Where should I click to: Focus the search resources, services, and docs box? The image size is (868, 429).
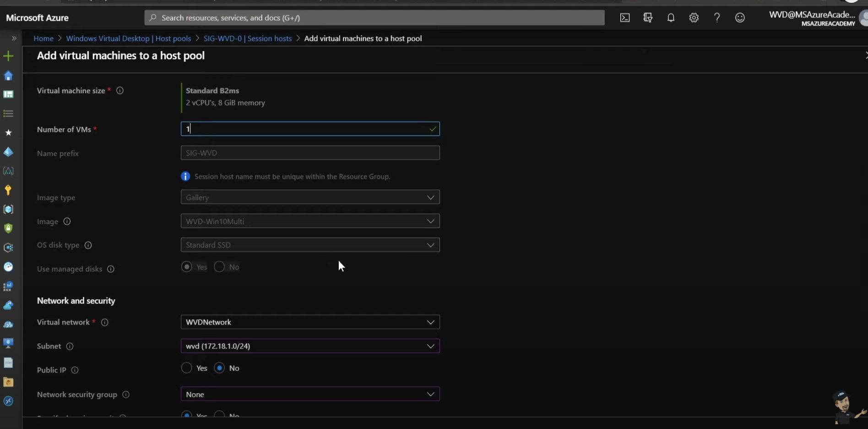tap(374, 18)
